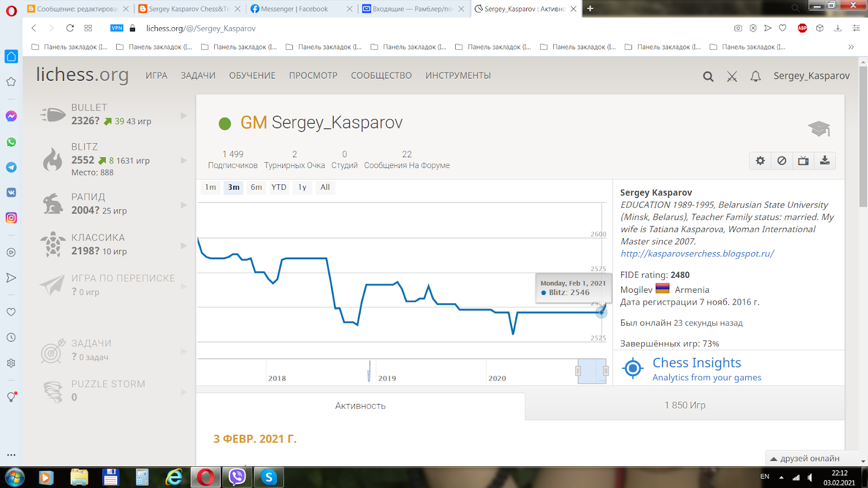Screen dimensions: 868x488
Task: Open the ПРОСМОТР menu
Action: point(313,75)
